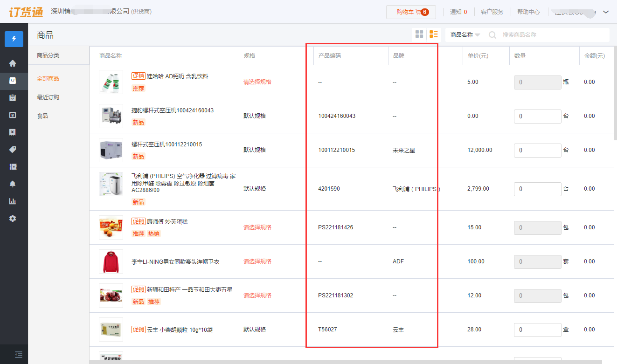617x364 pixels.
Task: Open the coupon ticket icon in sidebar
Action: pyautogui.click(x=13, y=167)
